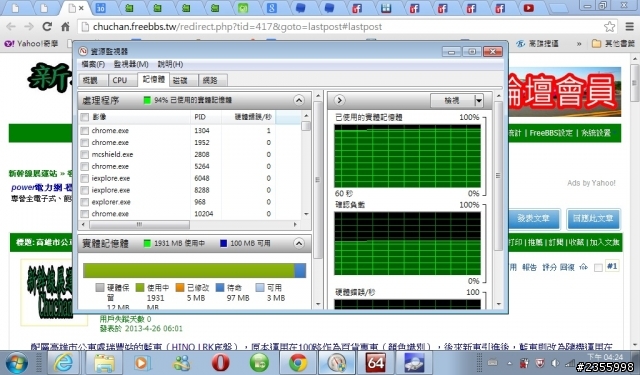
Task: Sort by the 硬體錯誤/秒 column header
Action: [x=249, y=118]
